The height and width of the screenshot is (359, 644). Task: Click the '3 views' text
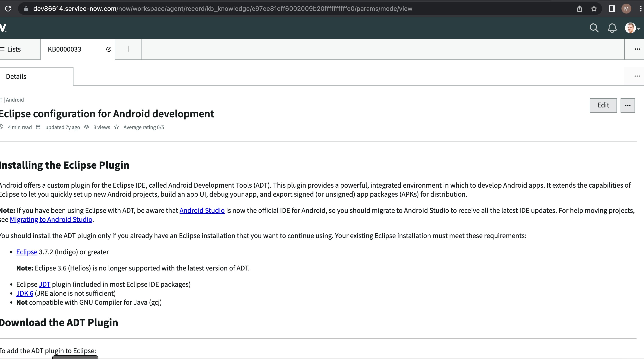click(102, 127)
